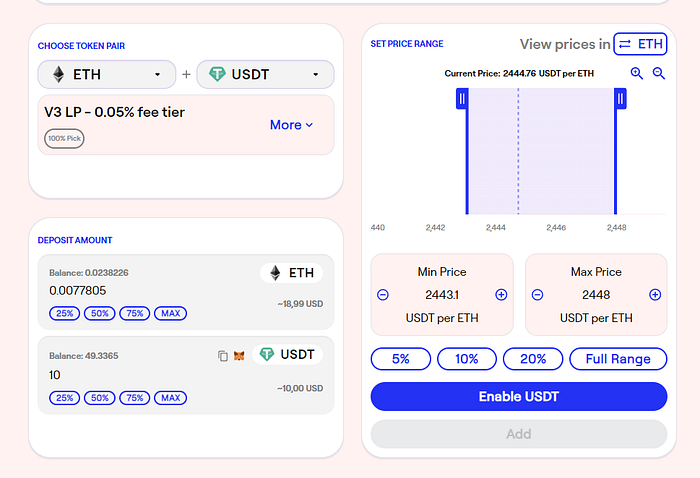Image resolution: width=700 pixels, height=478 pixels.
Task: Zoom out on the price chart
Action: coord(659,73)
